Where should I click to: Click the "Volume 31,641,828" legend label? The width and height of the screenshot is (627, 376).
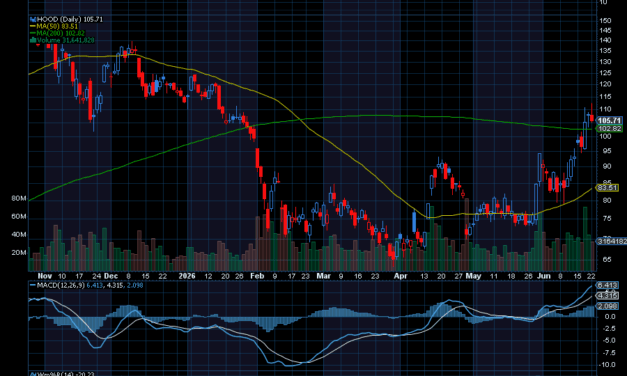click(x=66, y=40)
